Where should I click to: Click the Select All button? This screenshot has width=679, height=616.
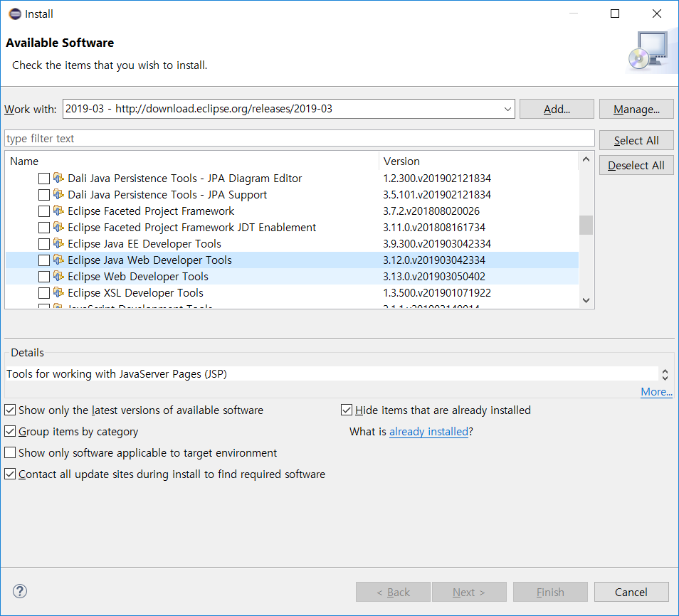tap(636, 140)
